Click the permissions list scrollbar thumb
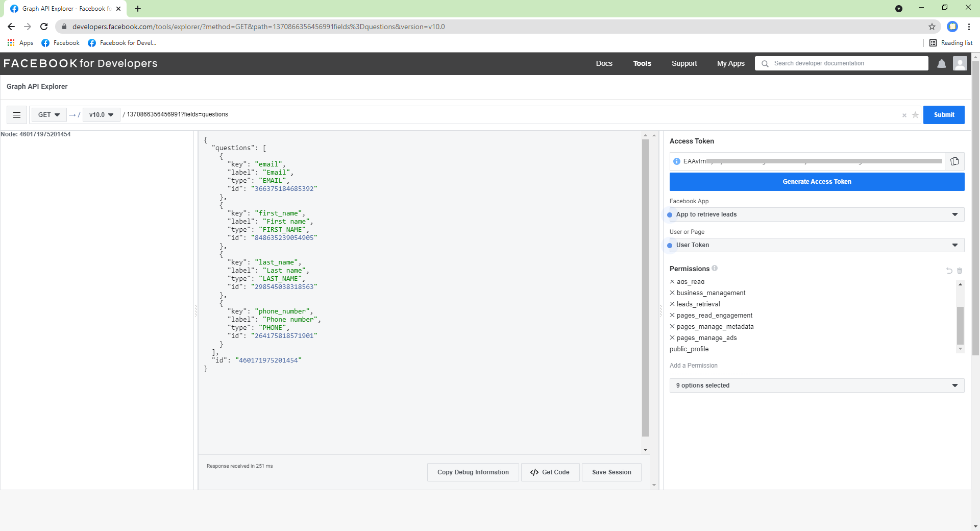The height and width of the screenshot is (531, 980). (x=960, y=326)
